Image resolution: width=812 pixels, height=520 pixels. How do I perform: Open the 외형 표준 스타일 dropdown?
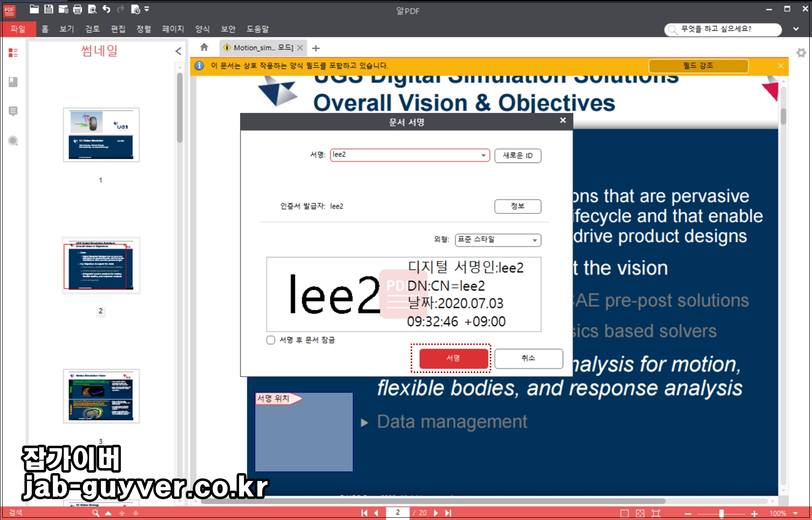click(498, 240)
